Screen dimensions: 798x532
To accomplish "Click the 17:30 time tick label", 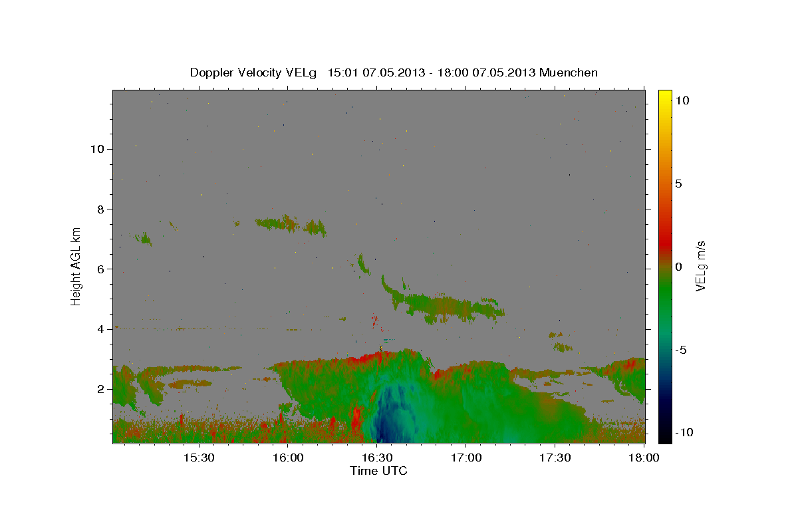I will click(x=555, y=458).
